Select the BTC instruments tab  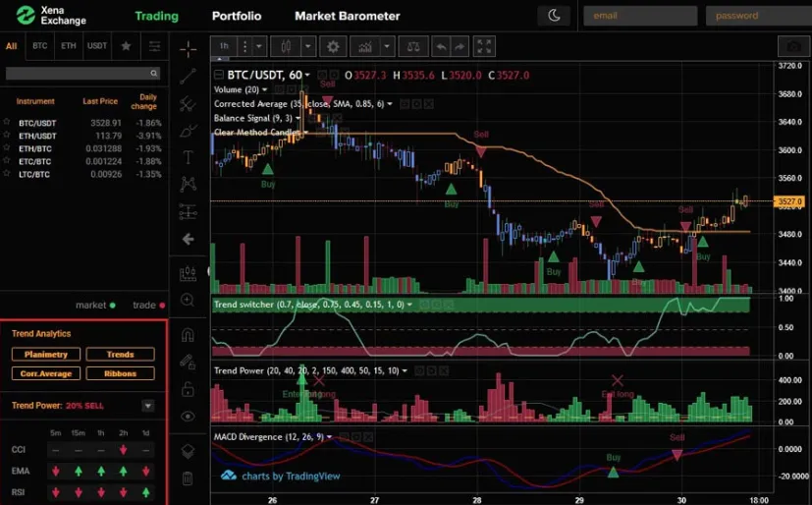pyautogui.click(x=40, y=46)
